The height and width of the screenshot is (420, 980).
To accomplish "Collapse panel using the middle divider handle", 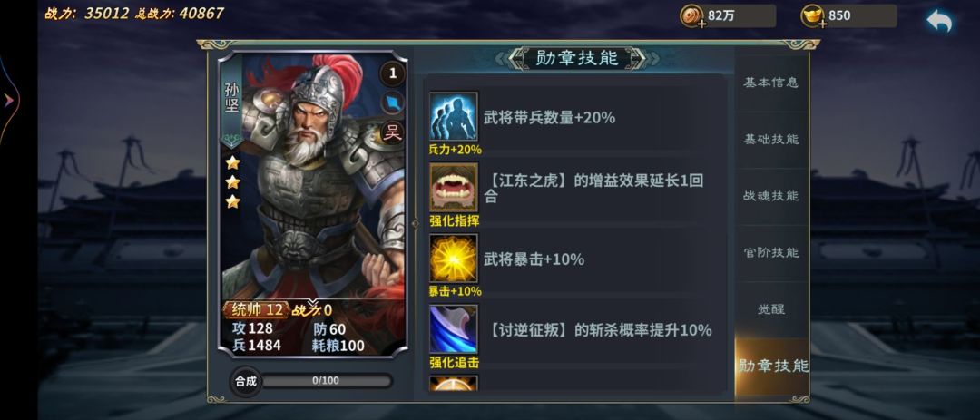I will pos(415,223).
